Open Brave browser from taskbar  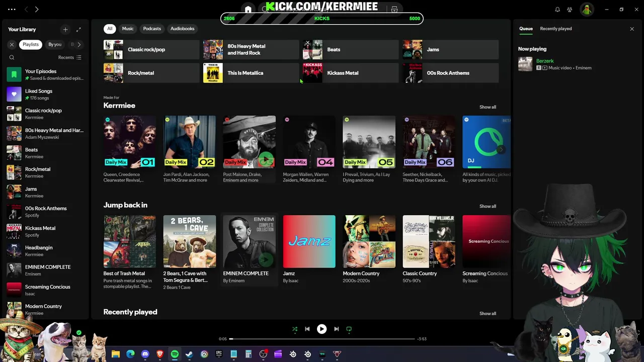160,354
